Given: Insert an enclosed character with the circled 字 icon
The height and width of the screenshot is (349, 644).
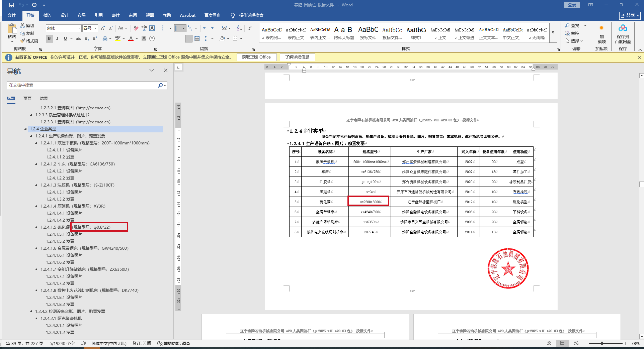Looking at the screenshot, I should point(152,38).
